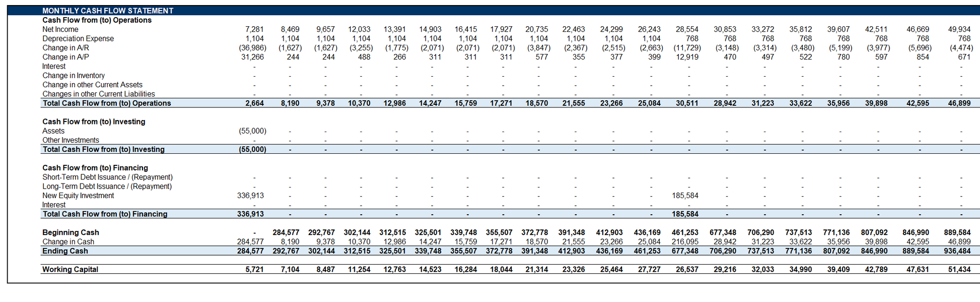Select 336,913 in the New Equity Investment row
980x302 pixels.
250,196
